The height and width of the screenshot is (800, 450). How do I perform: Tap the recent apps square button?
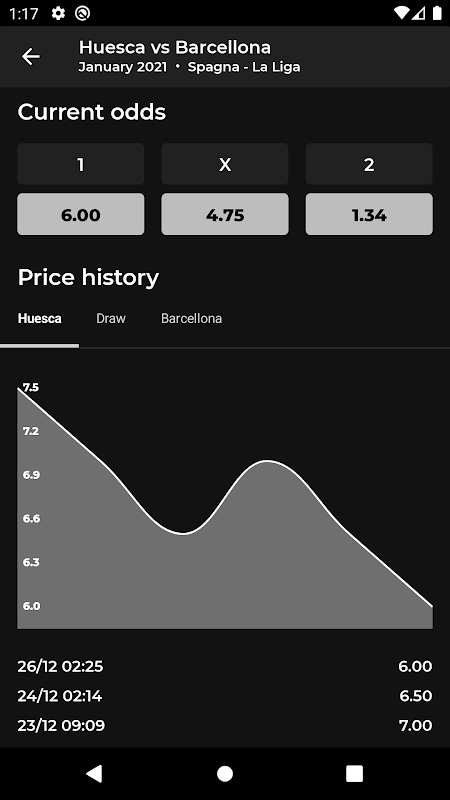[355, 773]
